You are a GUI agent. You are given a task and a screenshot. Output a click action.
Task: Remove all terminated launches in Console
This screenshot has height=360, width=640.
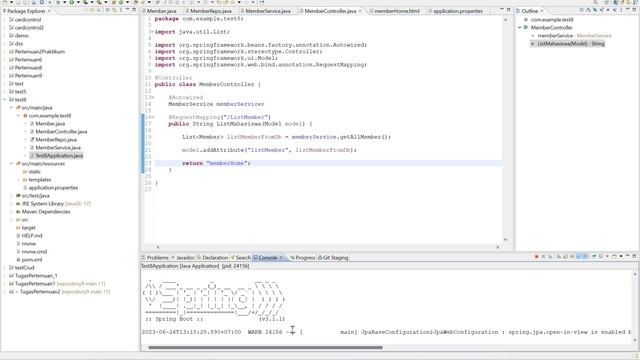coord(551,257)
